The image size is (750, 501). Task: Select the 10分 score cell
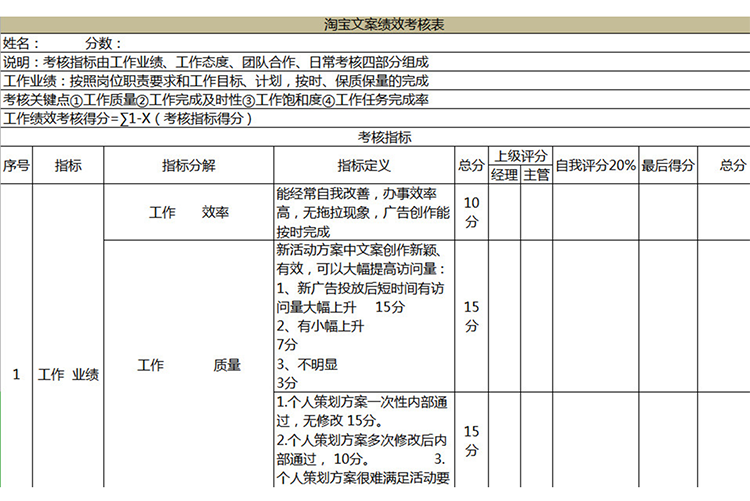click(471, 212)
